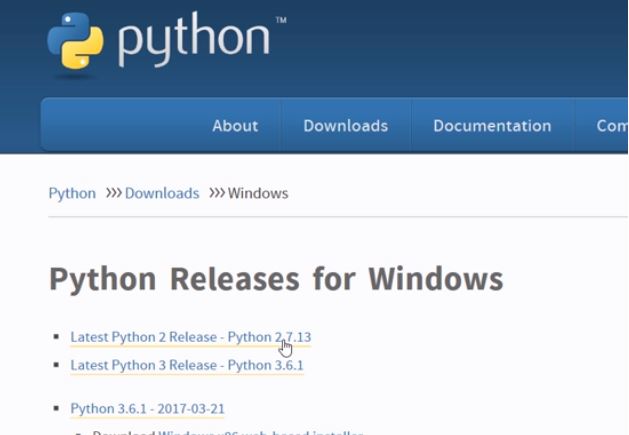Open the About menu
Viewport: 629px width, 435px height.
[235, 126]
